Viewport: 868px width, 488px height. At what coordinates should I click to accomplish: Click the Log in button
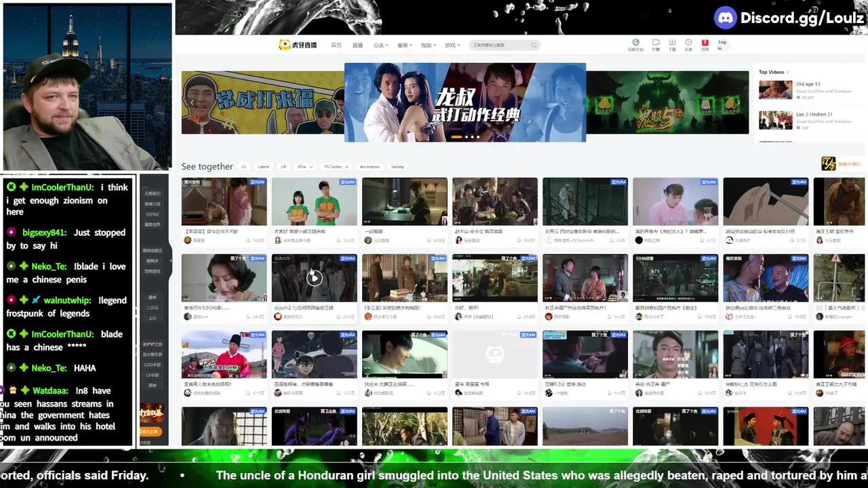click(x=722, y=44)
